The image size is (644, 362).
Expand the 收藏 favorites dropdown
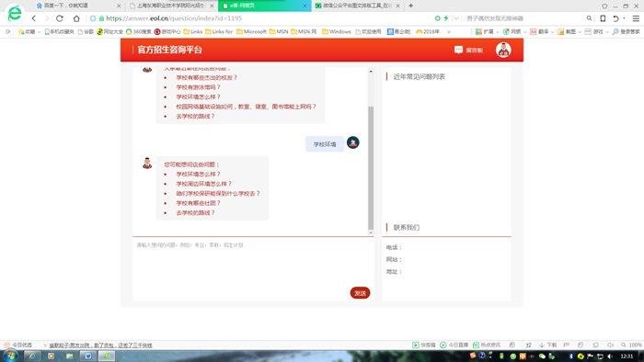[39, 32]
